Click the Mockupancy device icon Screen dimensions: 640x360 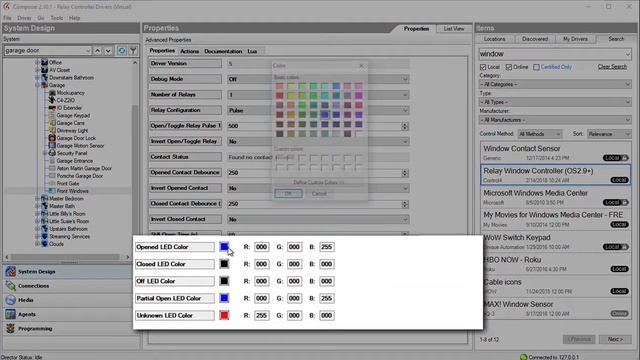coord(52,93)
